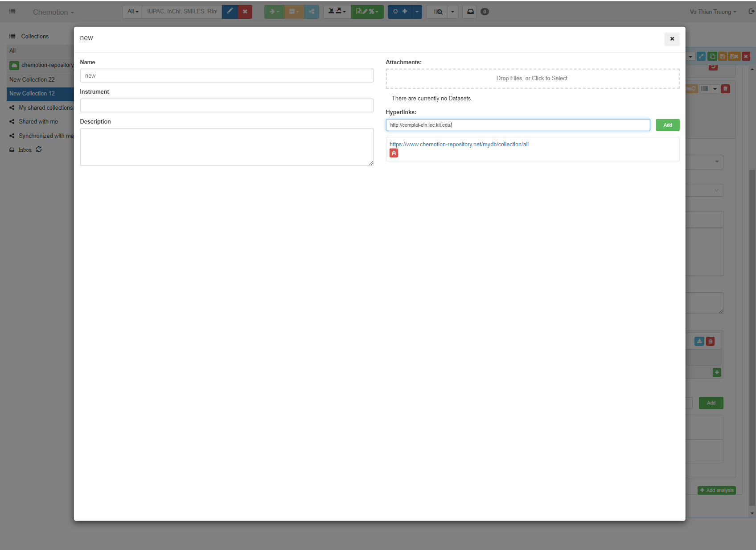Select the share element icon in toolbar
The width and height of the screenshot is (756, 550).
312,12
